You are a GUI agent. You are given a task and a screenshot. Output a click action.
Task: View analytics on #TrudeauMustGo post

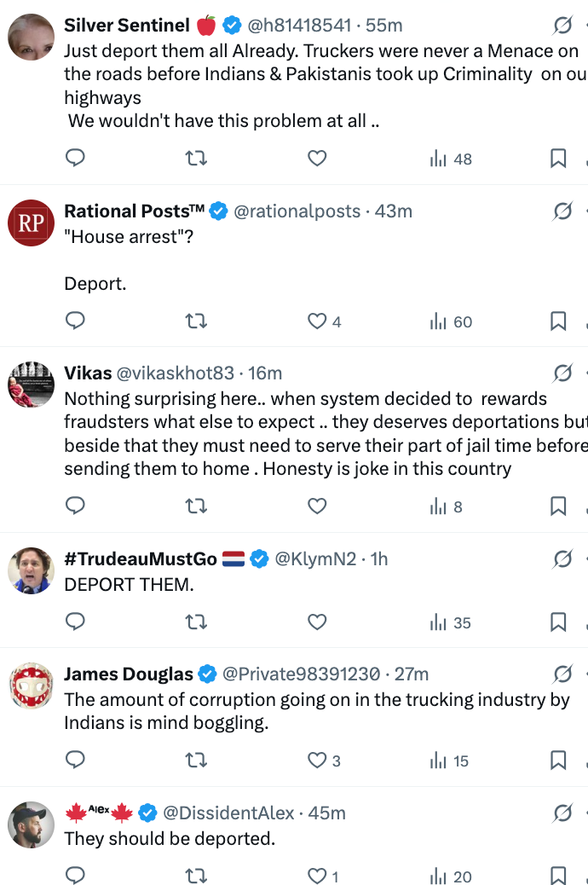click(451, 622)
